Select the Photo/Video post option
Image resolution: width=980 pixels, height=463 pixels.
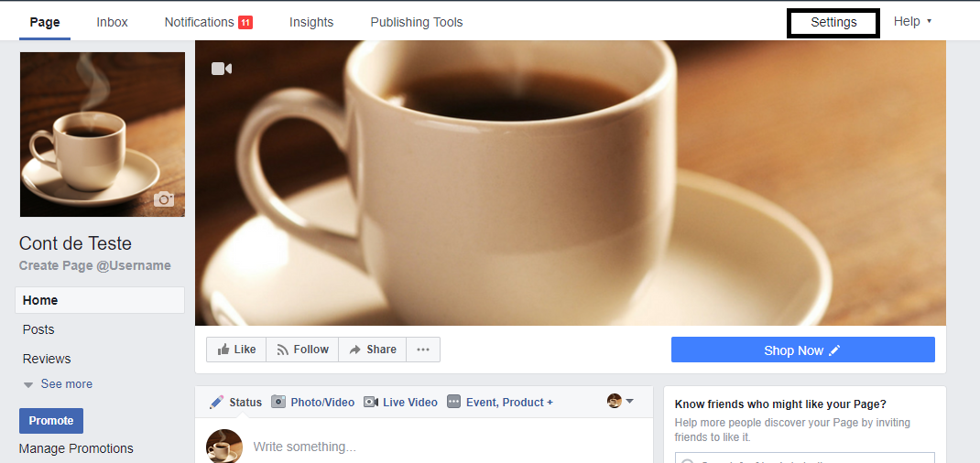pyautogui.click(x=312, y=402)
